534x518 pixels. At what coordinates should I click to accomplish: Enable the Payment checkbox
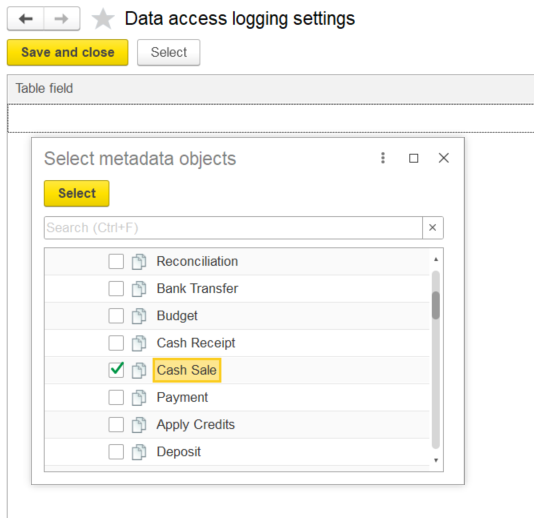click(x=116, y=397)
